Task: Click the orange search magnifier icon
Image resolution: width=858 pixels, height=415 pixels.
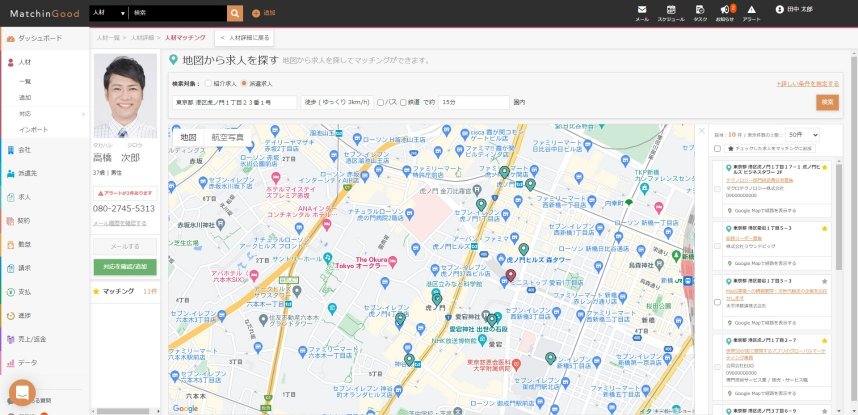Action: 235,13
